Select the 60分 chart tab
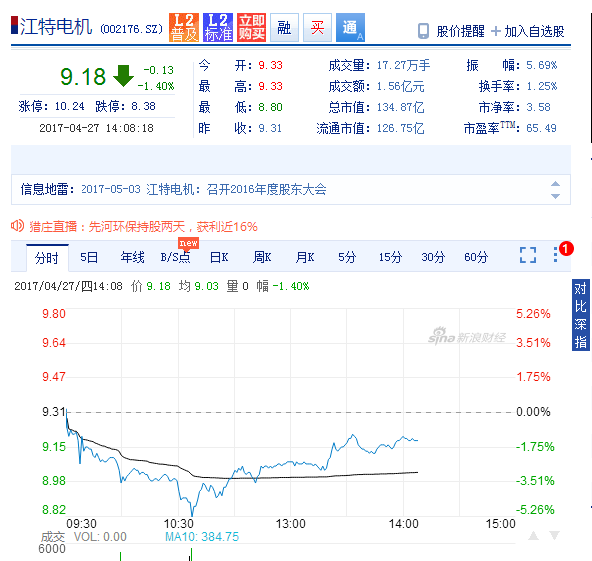Screen dimensions: 592x561 pos(476,257)
